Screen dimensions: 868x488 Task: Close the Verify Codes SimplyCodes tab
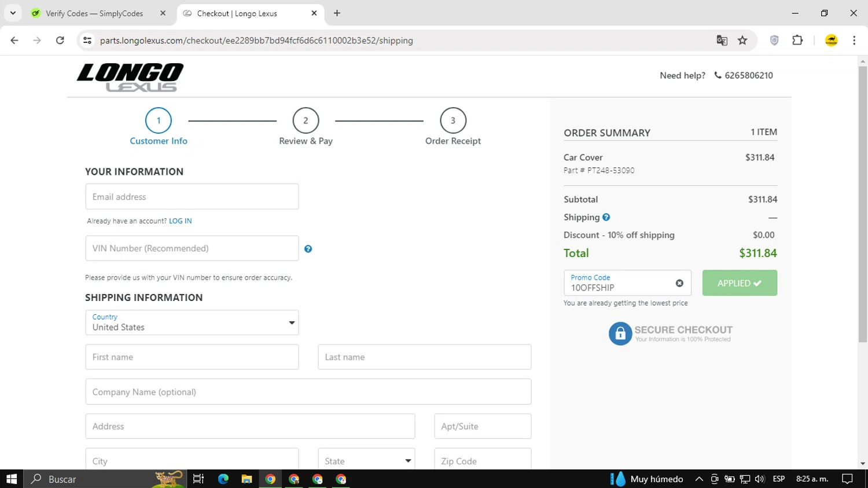(163, 13)
